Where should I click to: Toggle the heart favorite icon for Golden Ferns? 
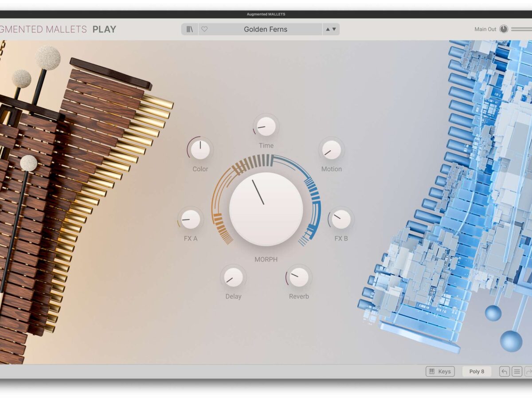coord(204,29)
